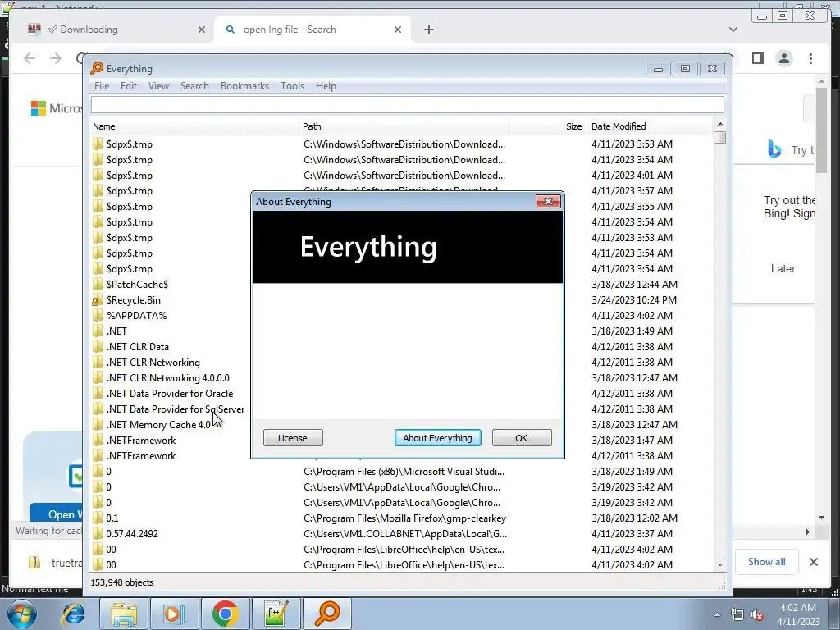Click the results list vertical scrollbar thumb
This screenshot has height=630, width=840.
720,138
